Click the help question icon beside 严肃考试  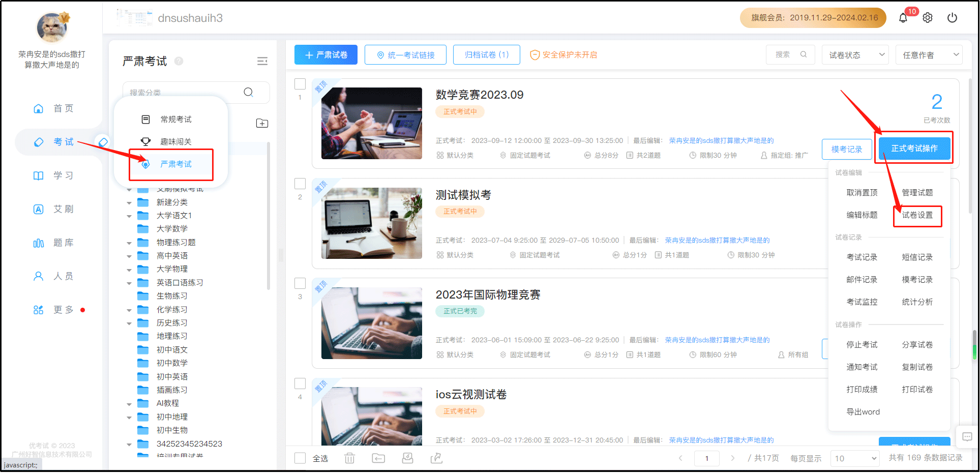click(179, 61)
